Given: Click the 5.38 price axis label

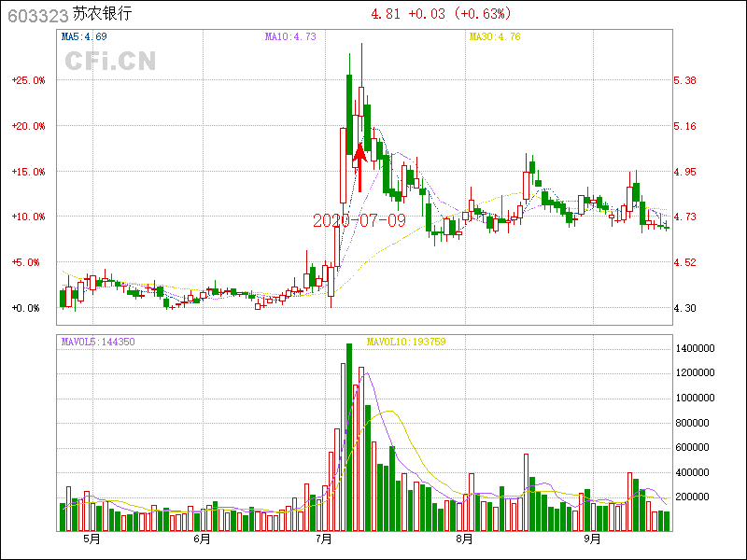Looking at the screenshot, I should 685,80.
